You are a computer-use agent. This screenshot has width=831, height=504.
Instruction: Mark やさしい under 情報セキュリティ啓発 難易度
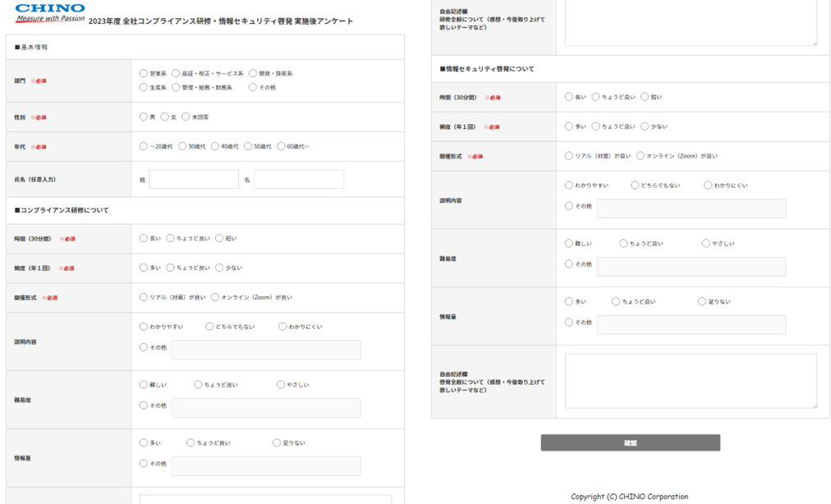tap(705, 243)
